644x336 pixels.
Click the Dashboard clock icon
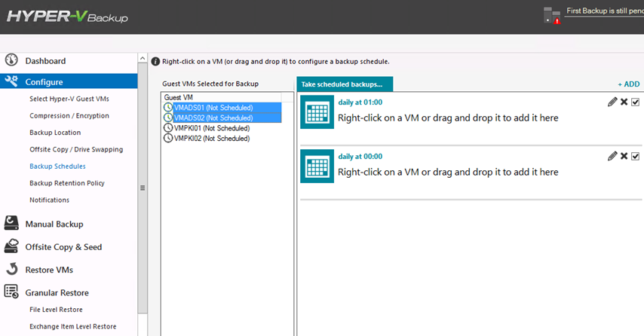pyautogui.click(x=11, y=60)
